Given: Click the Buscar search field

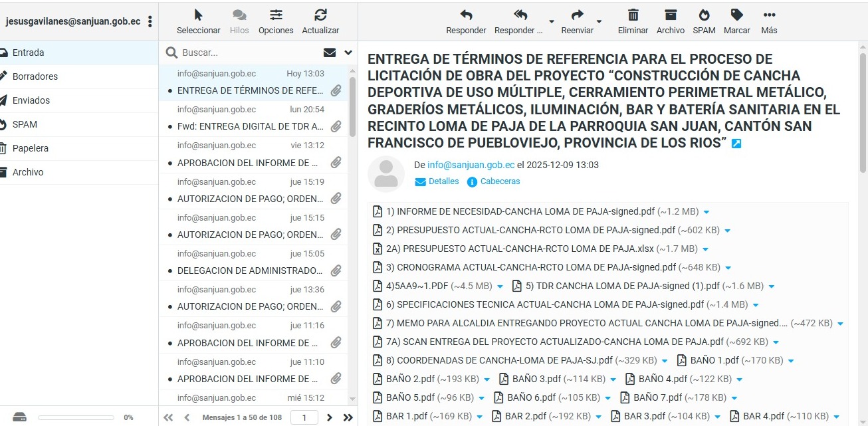Looking at the screenshot, I should coord(246,53).
